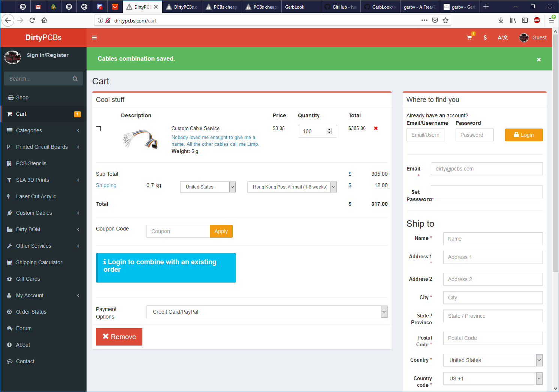Open Order Status in the sidebar
This screenshot has height=392, width=559.
pyautogui.click(x=43, y=312)
